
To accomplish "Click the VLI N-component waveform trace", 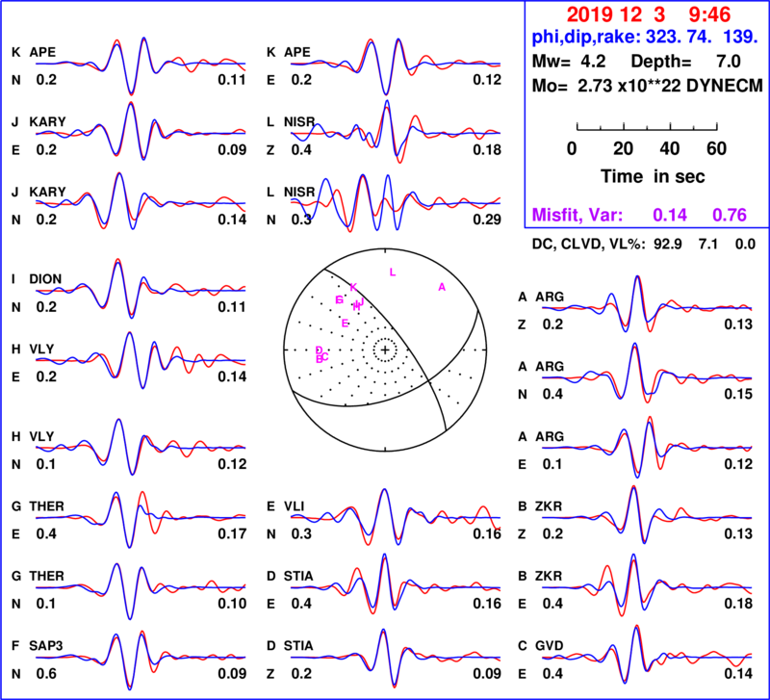I will 396,517.
